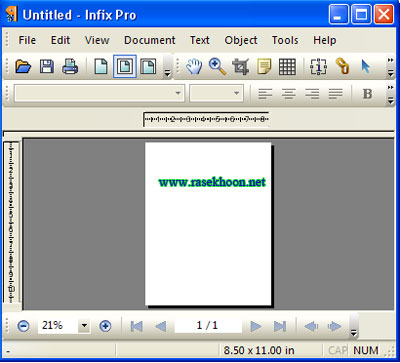Zoom in with the plus button

click(x=105, y=326)
